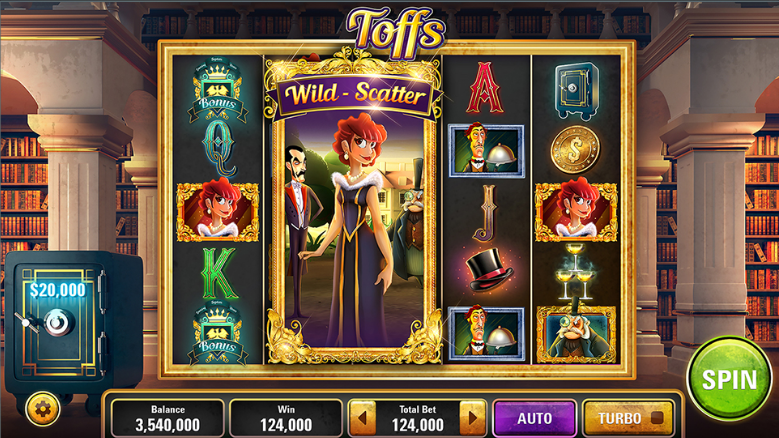Click the green SPIN button

pyautogui.click(x=729, y=379)
